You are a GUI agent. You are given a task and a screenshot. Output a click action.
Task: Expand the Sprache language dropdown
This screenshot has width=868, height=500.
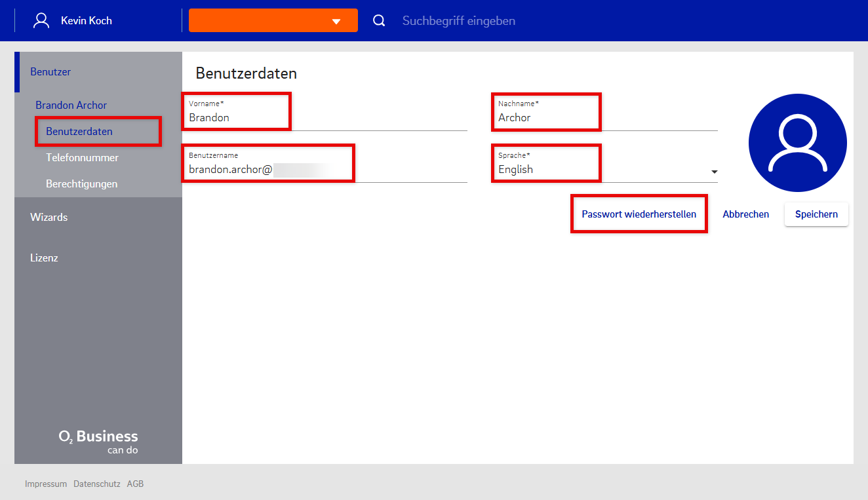coord(603,169)
